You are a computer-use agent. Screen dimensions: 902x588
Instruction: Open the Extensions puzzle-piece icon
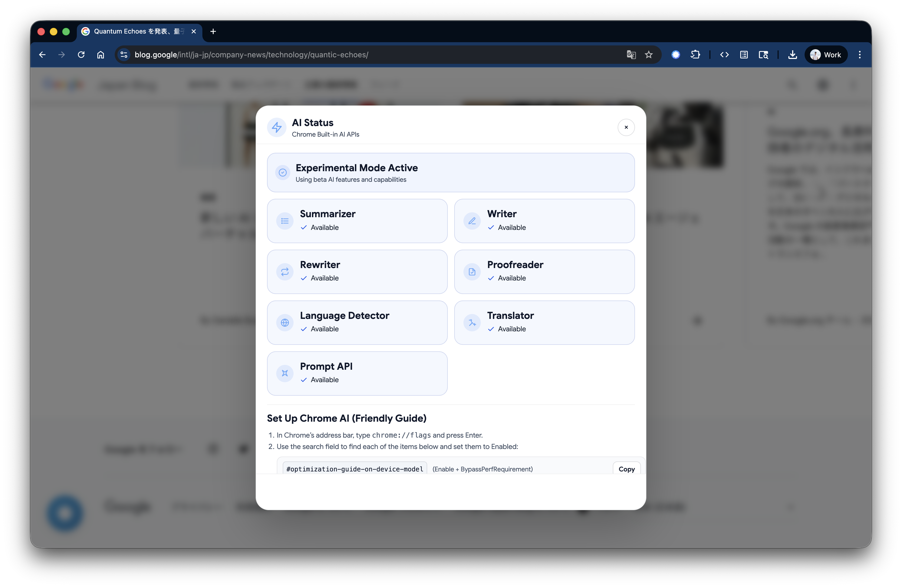(696, 55)
